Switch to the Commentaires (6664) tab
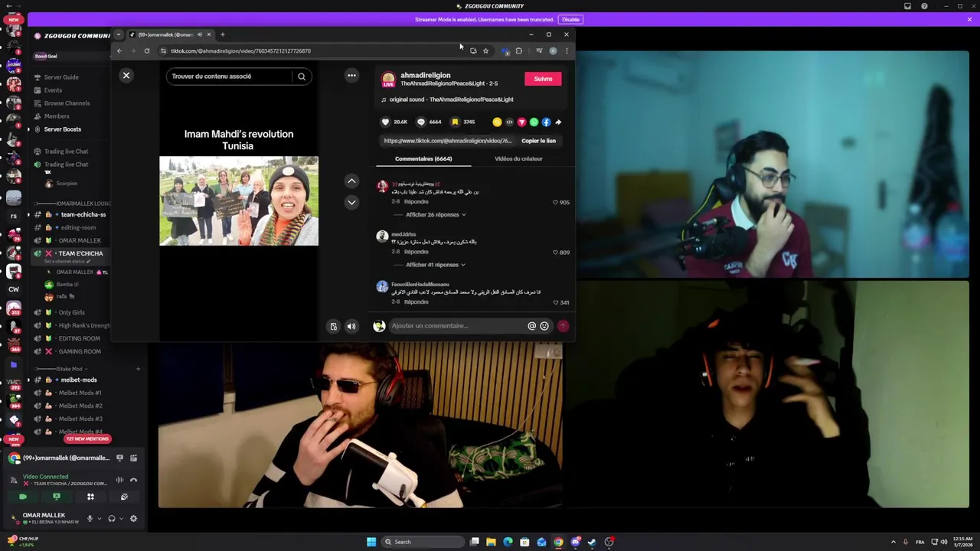Screen dimensions: 980x551 (x=423, y=158)
